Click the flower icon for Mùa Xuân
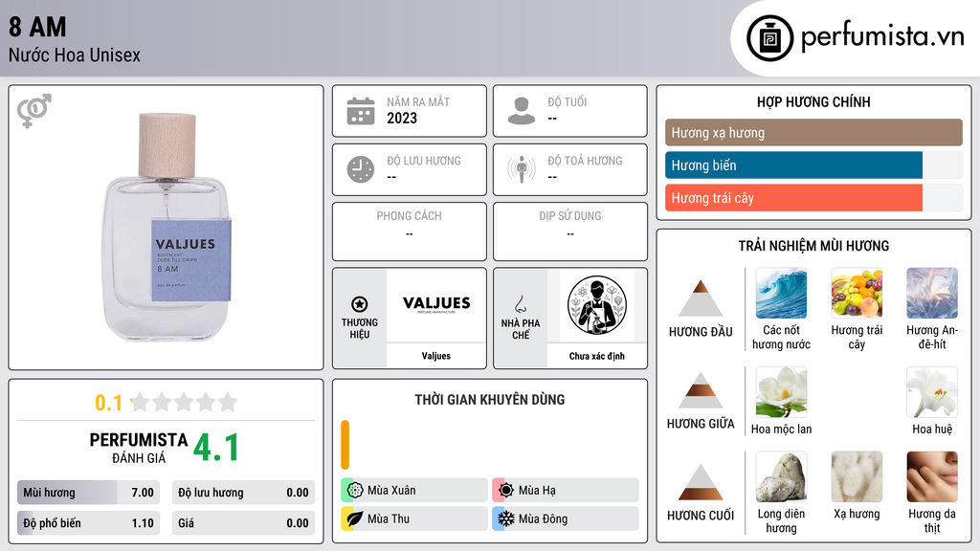 click(x=354, y=491)
